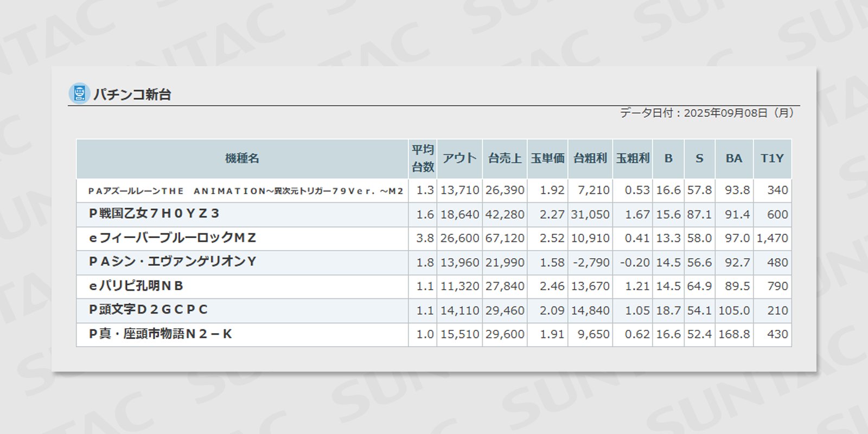868x434 pixels.
Task: Click アウト value 18,640
Action: 459,214
